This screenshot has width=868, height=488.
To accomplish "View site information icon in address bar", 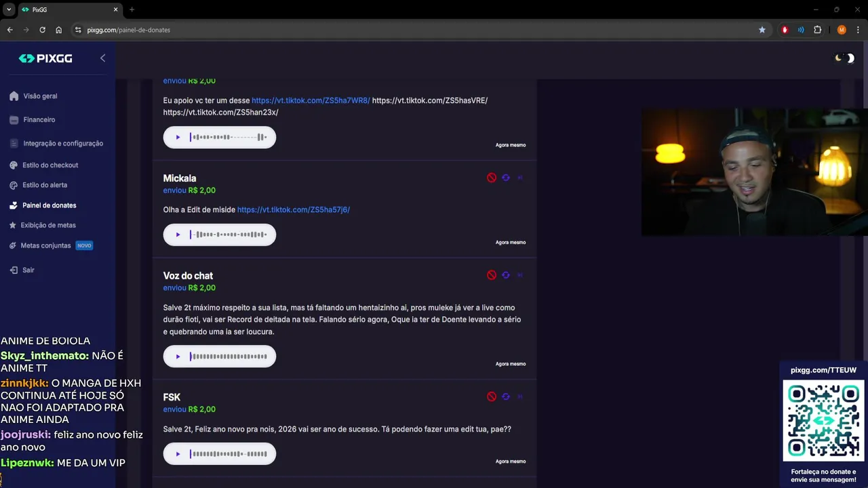I will [x=78, y=30].
